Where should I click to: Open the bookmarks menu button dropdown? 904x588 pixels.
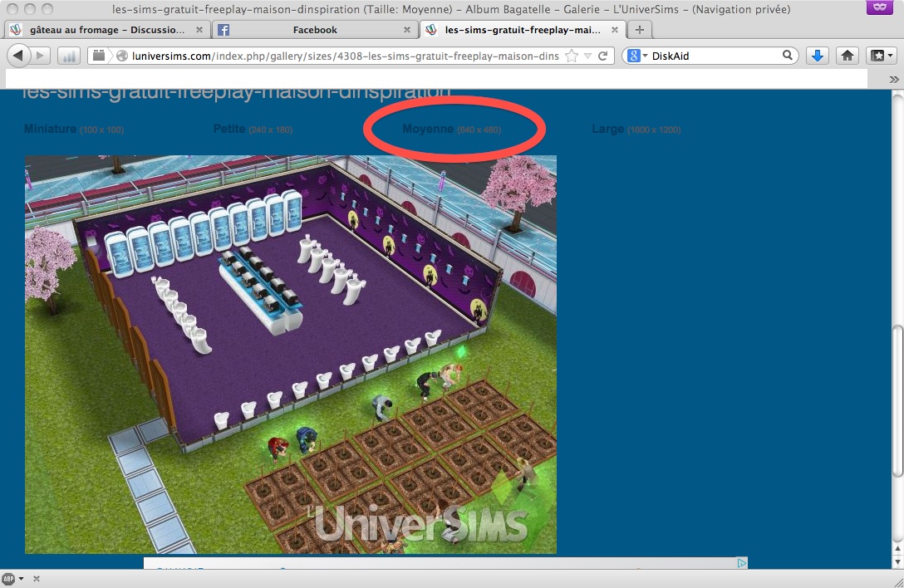click(x=881, y=56)
